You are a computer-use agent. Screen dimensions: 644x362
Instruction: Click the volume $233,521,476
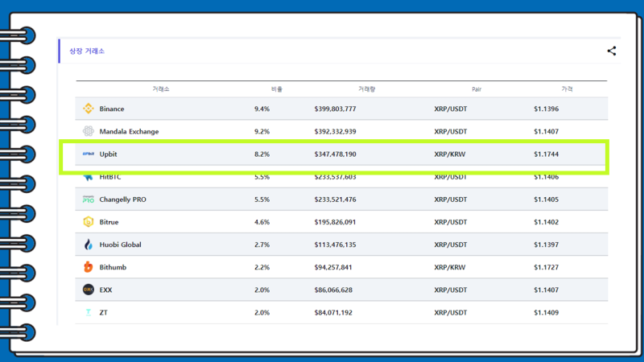coord(335,200)
